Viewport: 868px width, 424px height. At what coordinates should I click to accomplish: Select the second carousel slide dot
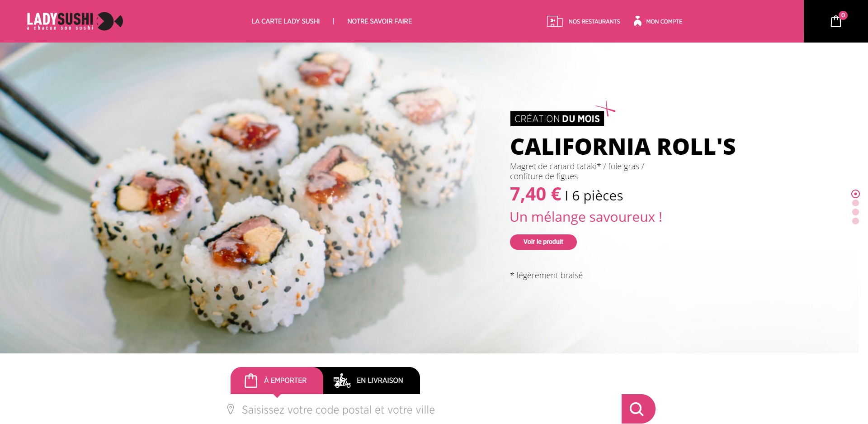pos(855,203)
